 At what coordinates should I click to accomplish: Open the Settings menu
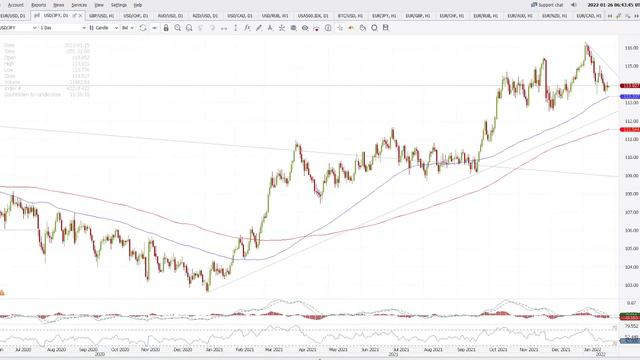(x=119, y=5)
